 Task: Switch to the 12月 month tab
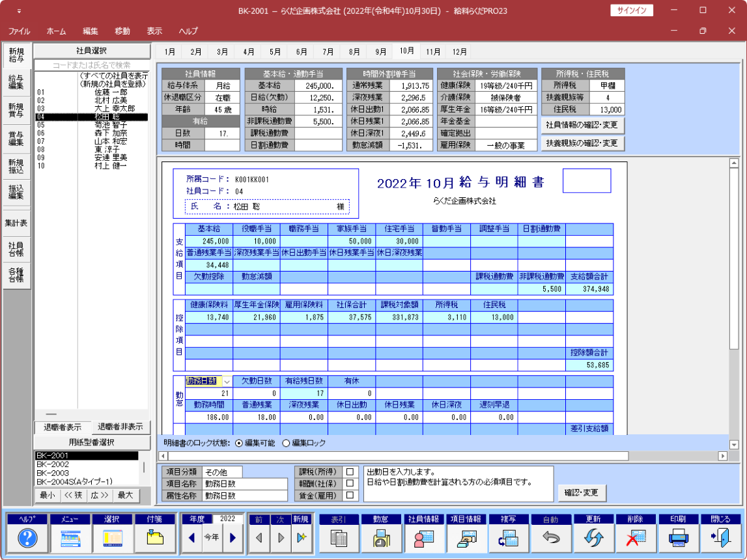click(x=460, y=52)
